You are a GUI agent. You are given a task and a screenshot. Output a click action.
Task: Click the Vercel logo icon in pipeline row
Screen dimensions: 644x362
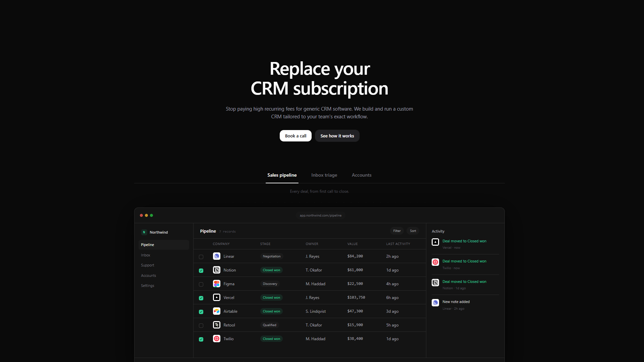(217, 298)
